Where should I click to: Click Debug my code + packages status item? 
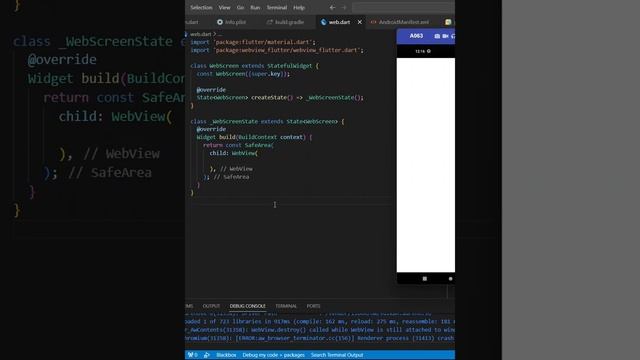tap(273, 355)
